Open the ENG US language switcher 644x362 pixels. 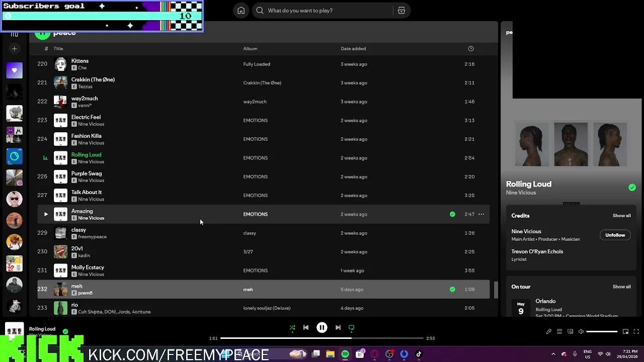pyautogui.click(x=588, y=354)
